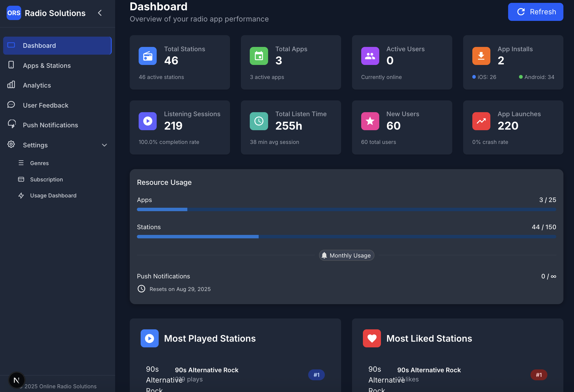Click the Total Apps calendar icon
Viewport: 574px width, 392px height.
coord(259,56)
